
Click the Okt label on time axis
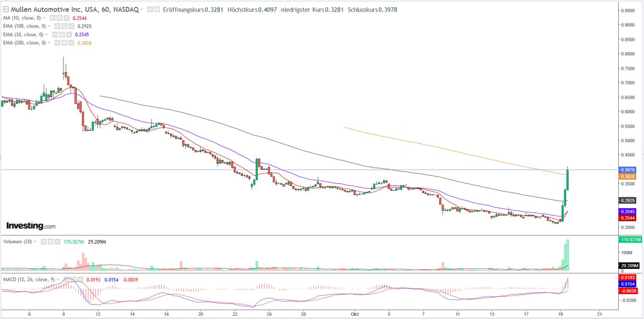(x=354, y=314)
